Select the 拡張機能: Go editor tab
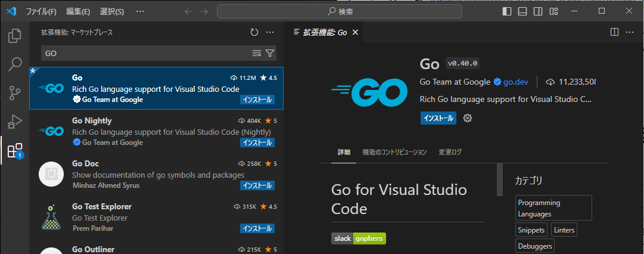The width and height of the screenshot is (644, 254). [325, 32]
